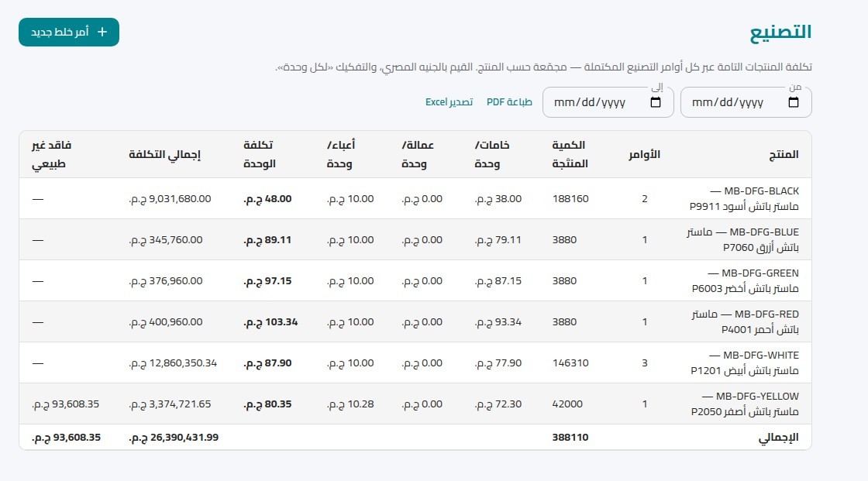Viewport: 868px width, 481px height.
Task: Select the MB-DFG-GREEN product row name
Action: (745, 280)
